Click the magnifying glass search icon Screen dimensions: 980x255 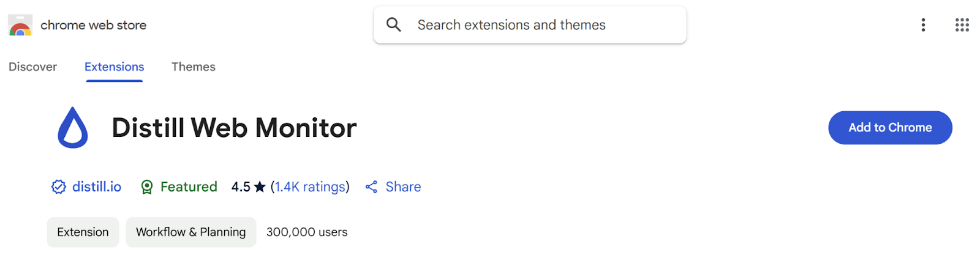tap(394, 24)
